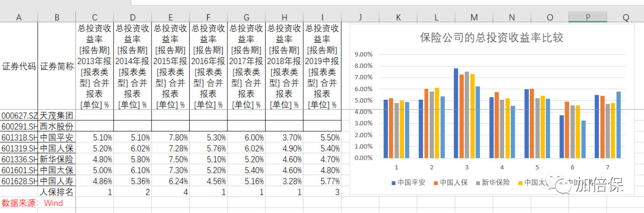This screenshot has width=644, height=213.
Task: Click chart category label 7 on axis
Action: 607,167
